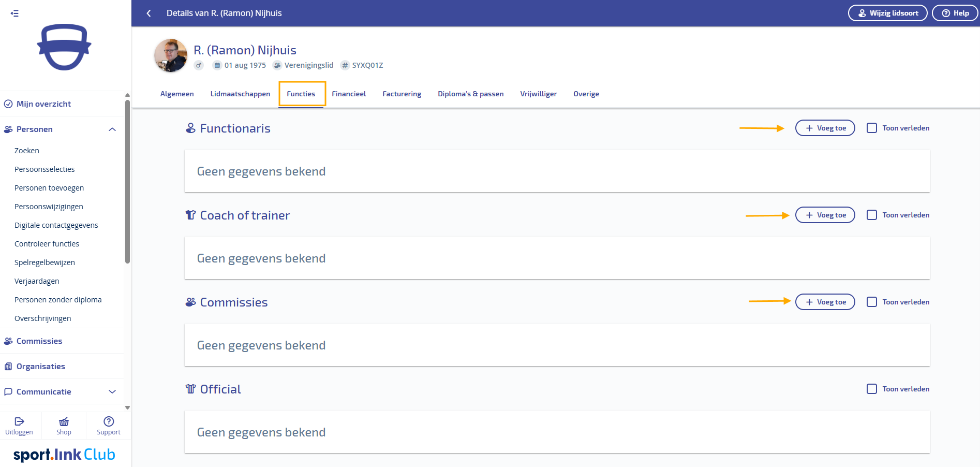Toggle Toon verleden for Commissies
Image resolution: width=980 pixels, height=467 pixels.
(x=872, y=302)
